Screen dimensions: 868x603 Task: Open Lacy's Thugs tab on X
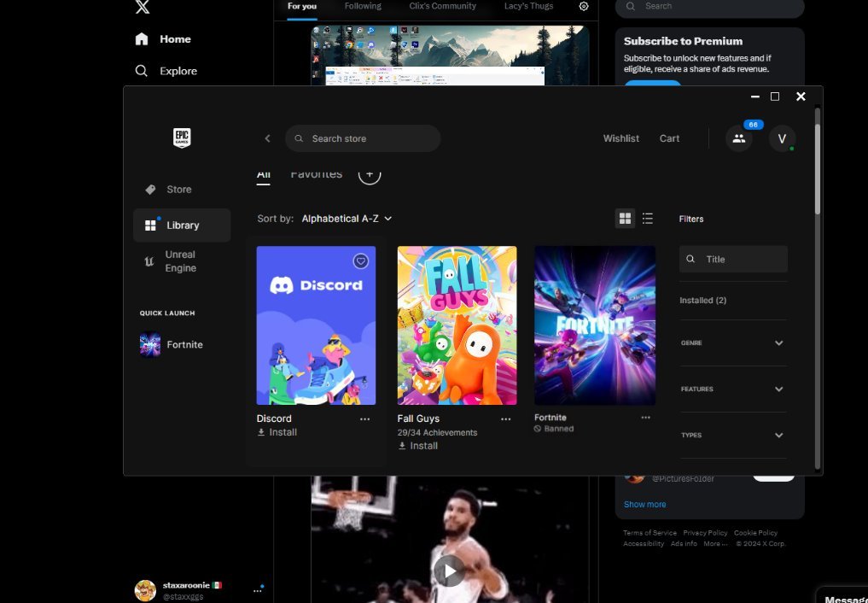pos(528,6)
